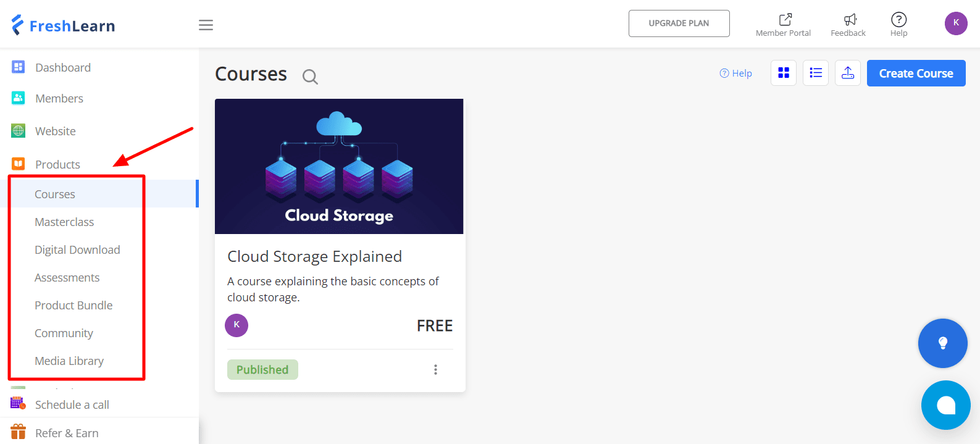Click the Help link beside Courses toolbar

736,73
